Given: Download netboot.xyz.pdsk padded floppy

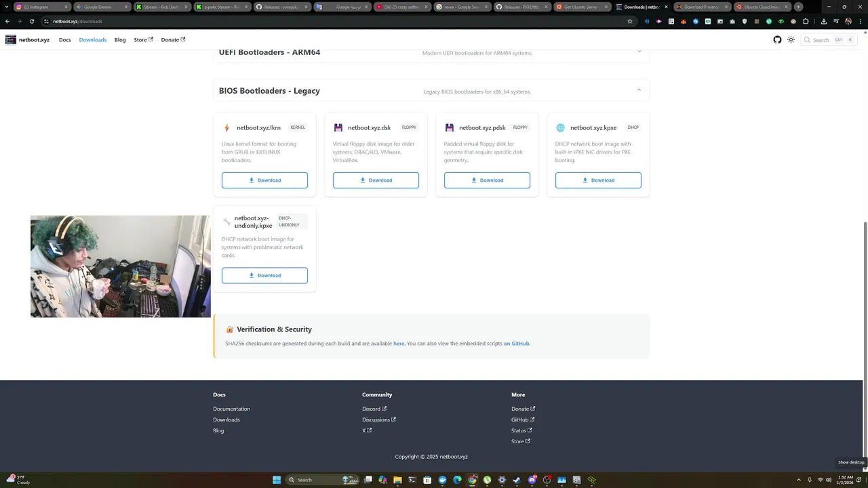Looking at the screenshot, I should (487, 180).
